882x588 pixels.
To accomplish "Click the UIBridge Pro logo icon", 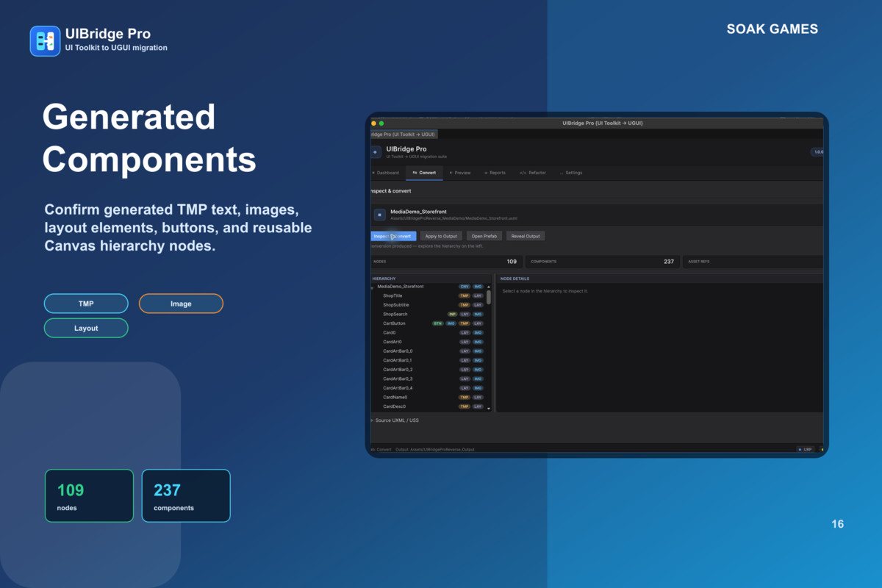I will [x=45, y=41].
